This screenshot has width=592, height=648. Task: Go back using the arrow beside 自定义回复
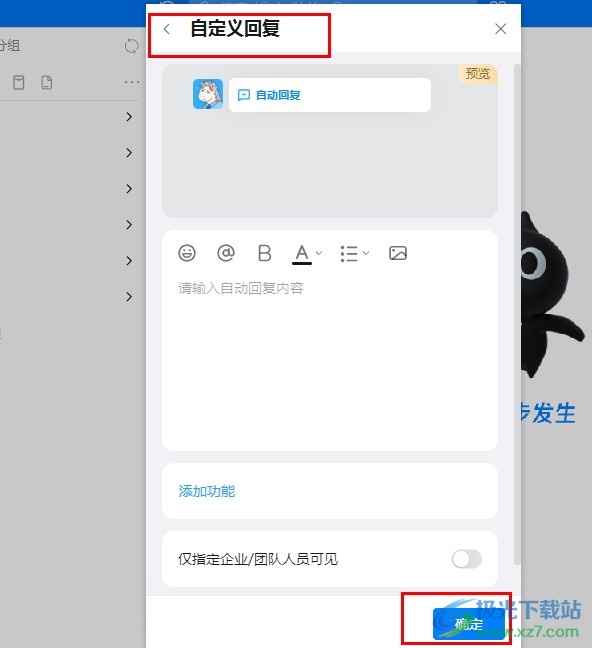tap(167, 29)
